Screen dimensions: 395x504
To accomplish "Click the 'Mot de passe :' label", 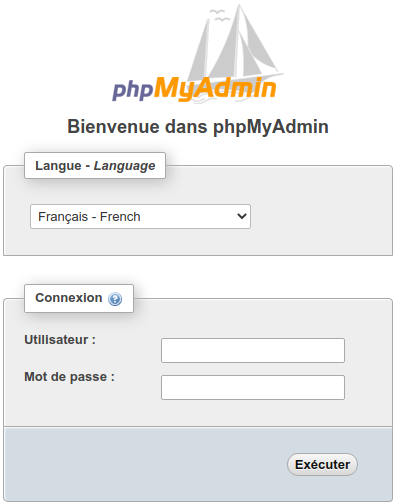I will 69,377.
